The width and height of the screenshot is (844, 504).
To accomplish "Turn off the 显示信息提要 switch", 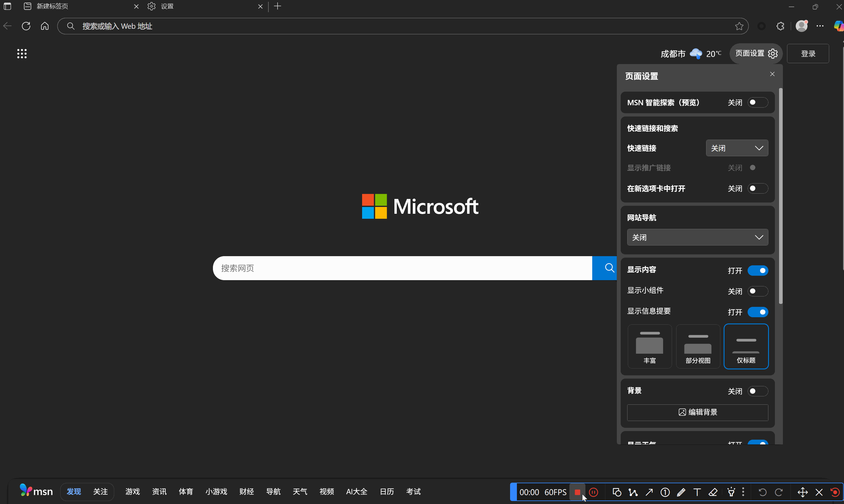I will 758,312.
